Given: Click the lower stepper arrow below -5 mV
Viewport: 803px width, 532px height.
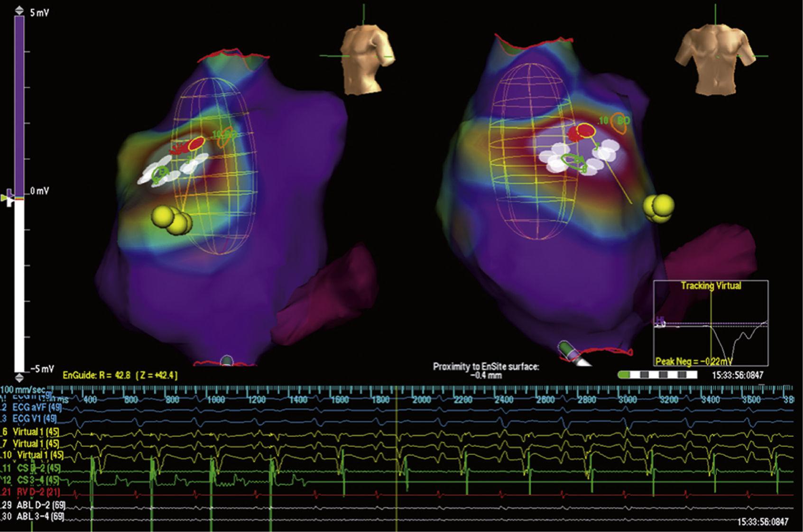Looking at the screenshot, I should (19, 377).
